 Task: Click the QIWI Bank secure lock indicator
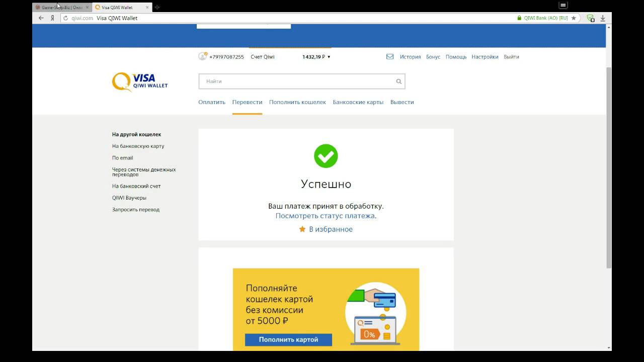point(542,18)
